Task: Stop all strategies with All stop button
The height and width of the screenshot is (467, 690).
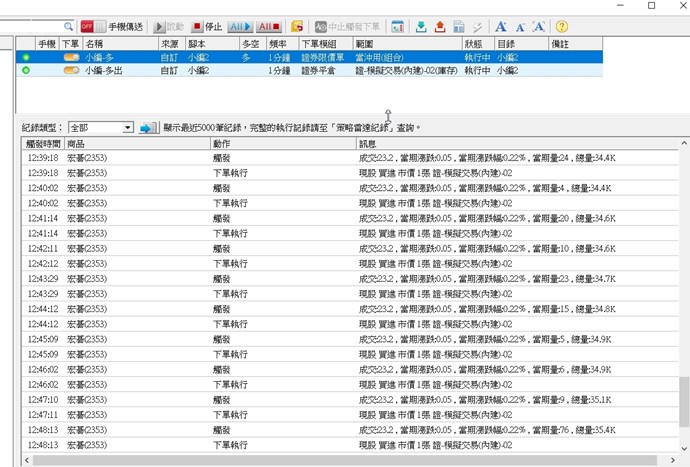Action: click(269, 27)
